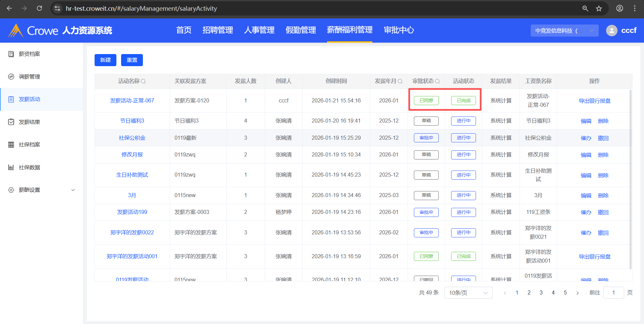Open 社保档案 sidebar item
This screenshot has height=324, width=644.
pyautogui.click(x=30, y=145)
